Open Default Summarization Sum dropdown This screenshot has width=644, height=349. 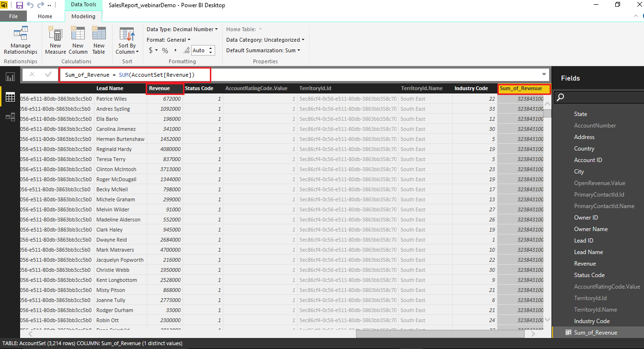[263, 50]
